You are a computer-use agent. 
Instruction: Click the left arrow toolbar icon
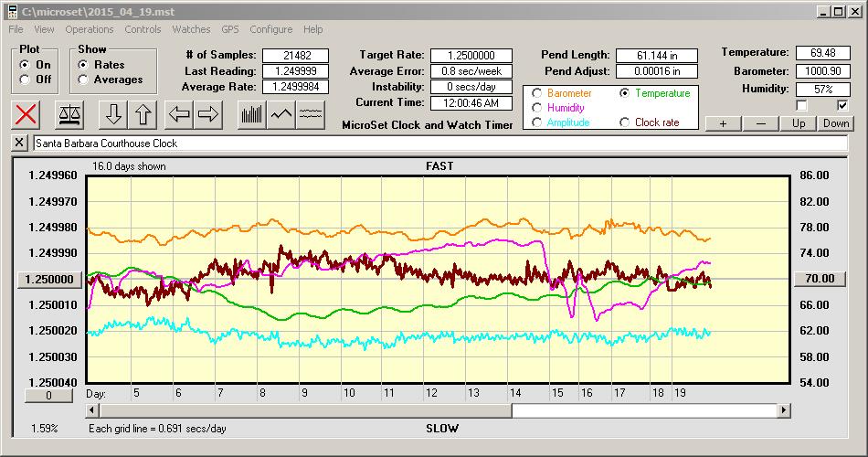pyautogui.click(x=179, y=114)
